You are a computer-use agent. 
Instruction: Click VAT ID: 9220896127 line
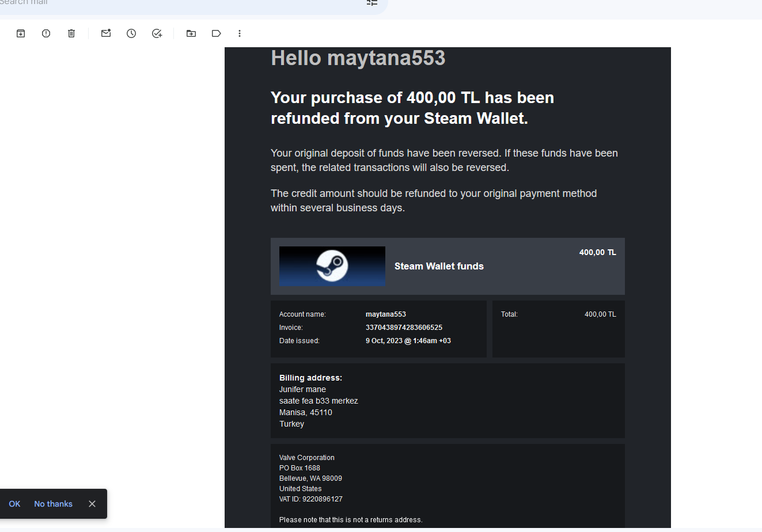click(x=311, y=499)
